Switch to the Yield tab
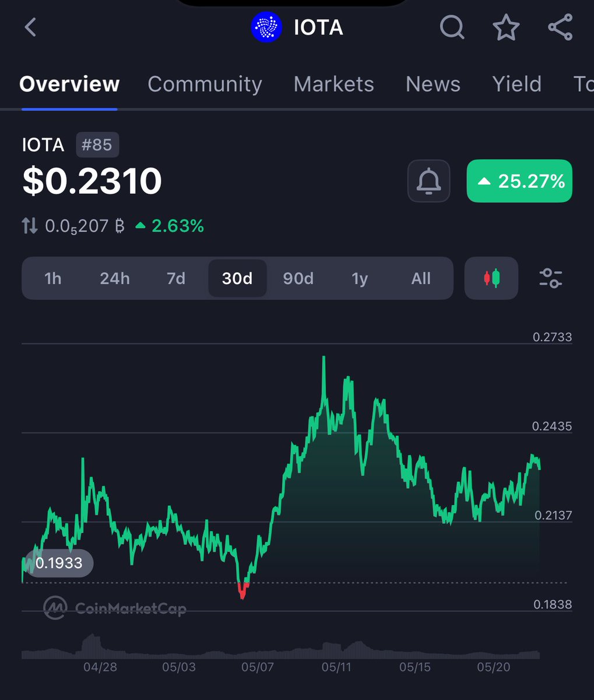Viewport: 594px width, 700px height. point(516,84)
